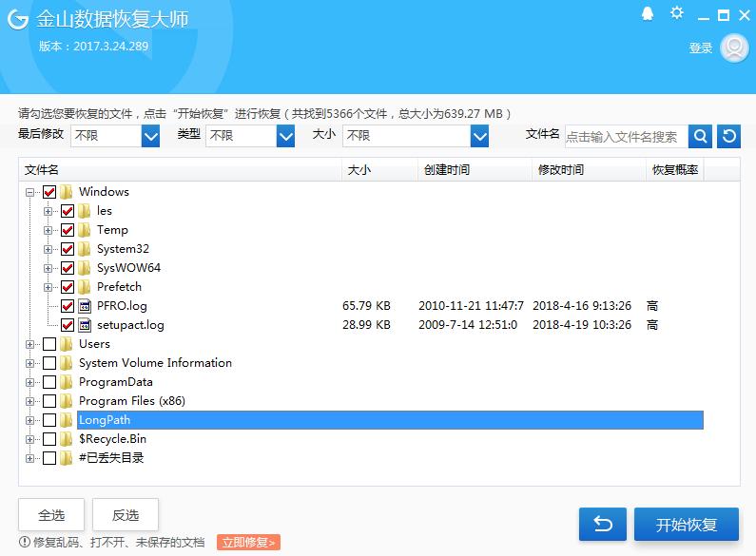Open the 类型 filter dropdown
This screenshot has height=556, width=756.
coord(285,136)
